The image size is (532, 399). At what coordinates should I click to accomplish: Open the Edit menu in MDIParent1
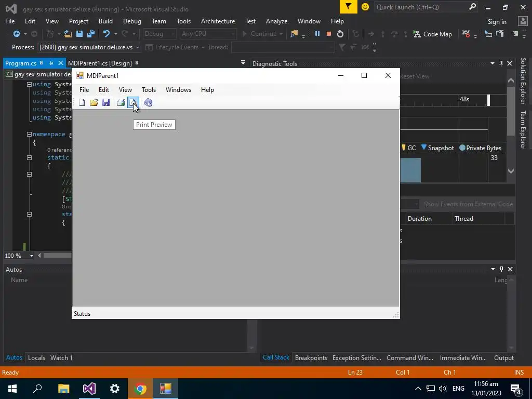click(104, 90)
